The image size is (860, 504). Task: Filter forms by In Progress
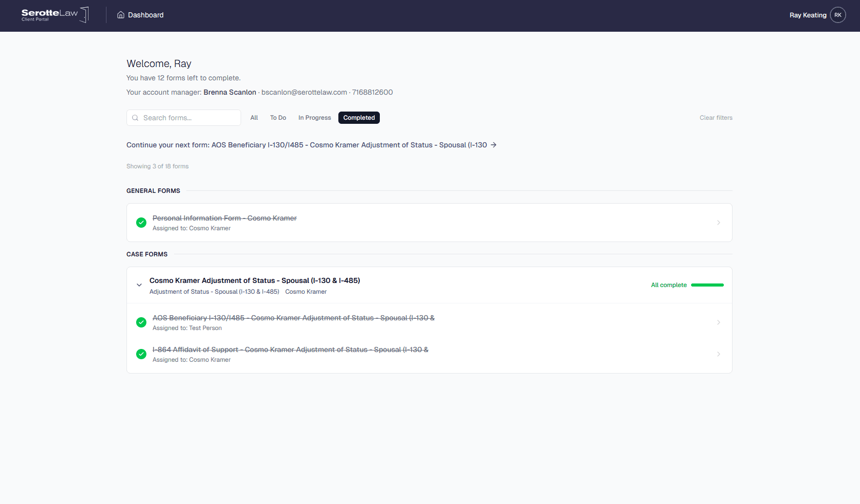[x=314, y=118]
